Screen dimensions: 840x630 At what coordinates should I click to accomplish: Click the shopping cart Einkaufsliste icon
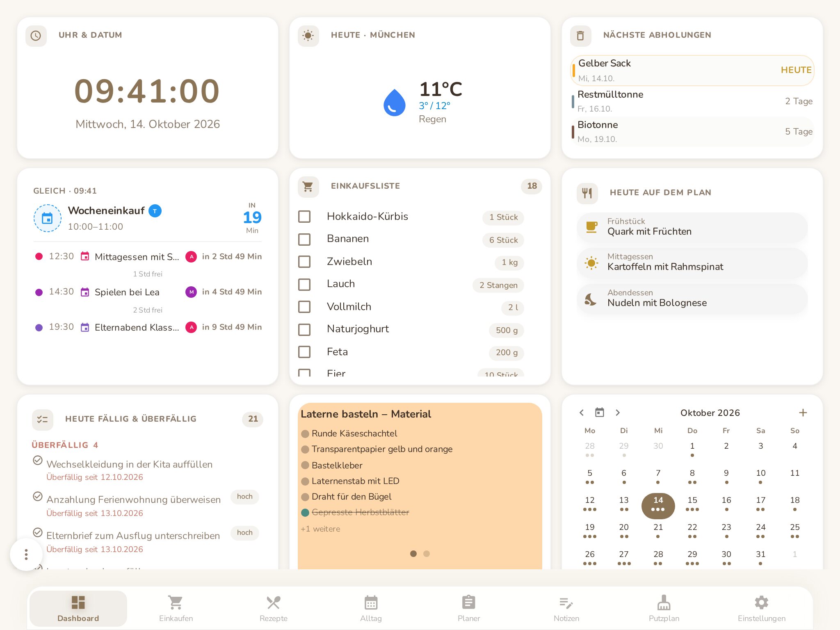click(308, 187)
